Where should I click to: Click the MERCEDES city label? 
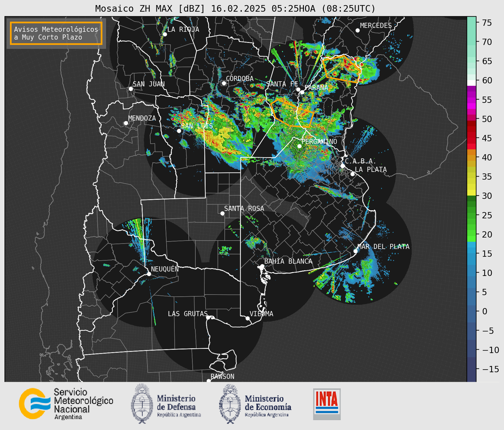(376, 26)
